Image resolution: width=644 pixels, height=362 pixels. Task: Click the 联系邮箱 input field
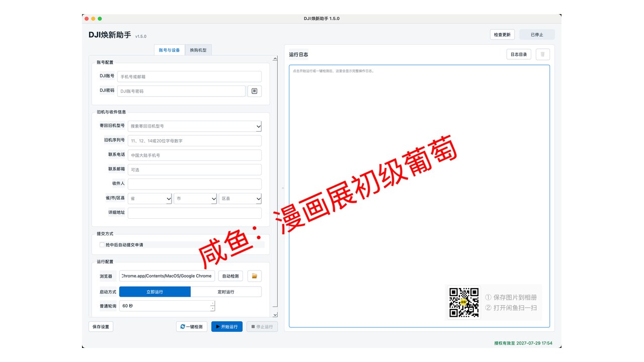[194, 170]
